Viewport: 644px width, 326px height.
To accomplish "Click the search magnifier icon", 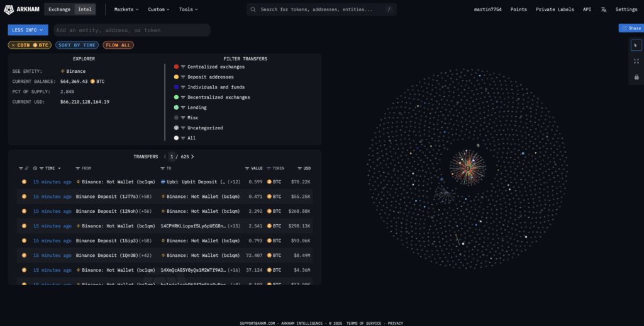I will [253, 9].
